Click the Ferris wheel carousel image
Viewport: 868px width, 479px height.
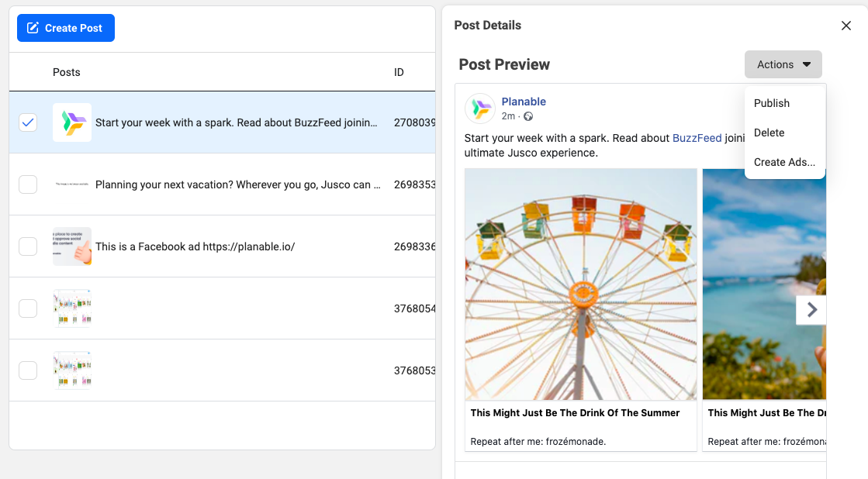click(580, 284)
